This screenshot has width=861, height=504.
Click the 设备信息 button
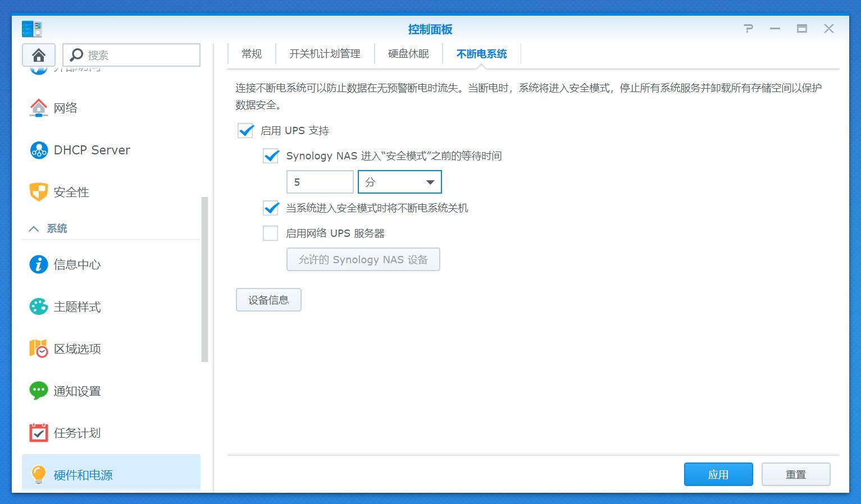point(268,300)
